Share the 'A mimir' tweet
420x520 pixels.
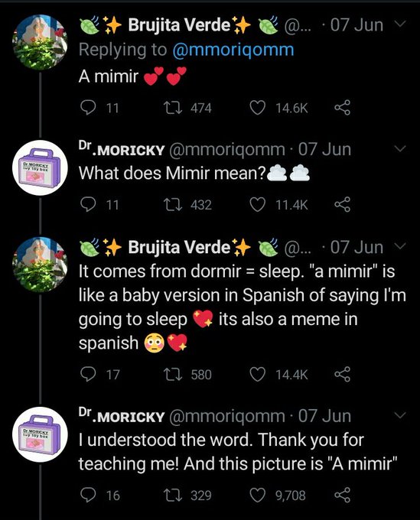(343, 108)
